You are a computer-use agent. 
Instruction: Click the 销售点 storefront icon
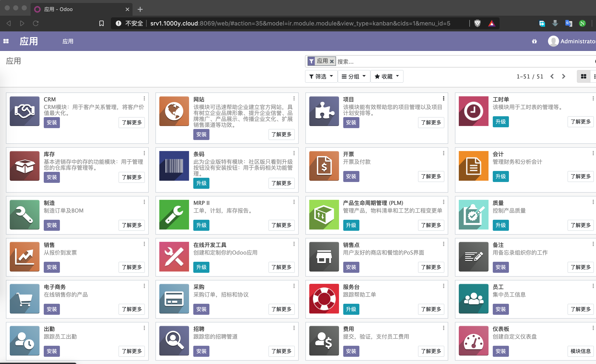(324, 256)
